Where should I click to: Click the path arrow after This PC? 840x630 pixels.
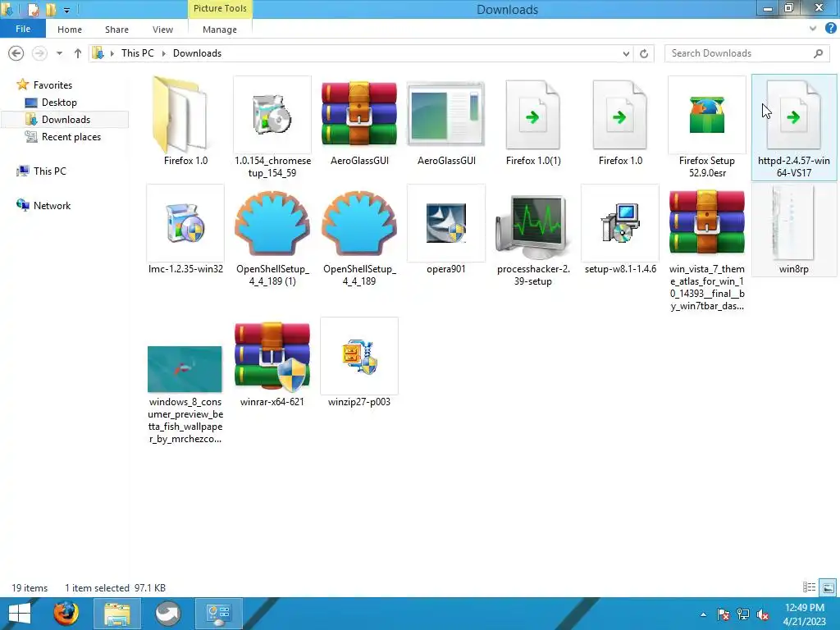[163, 53]
